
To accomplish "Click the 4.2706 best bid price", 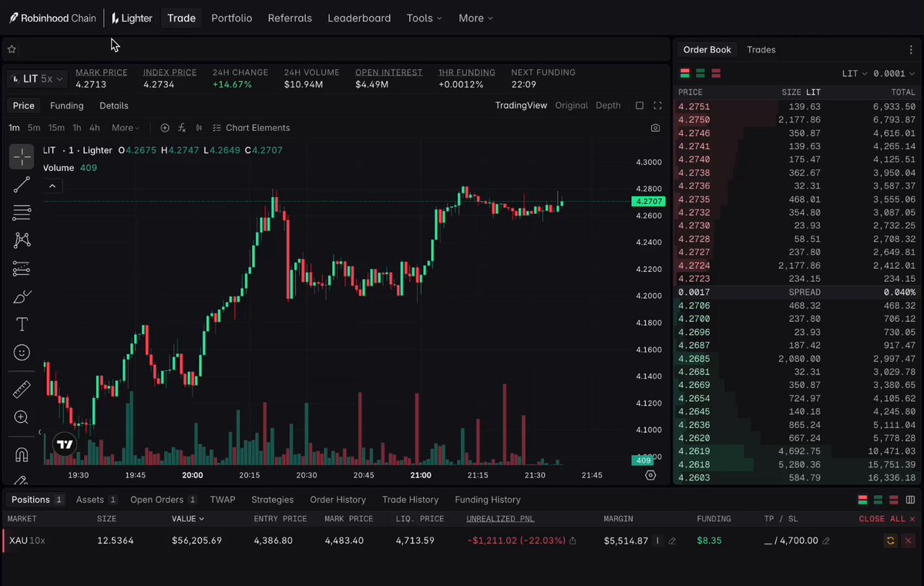I will coord(694,306).
